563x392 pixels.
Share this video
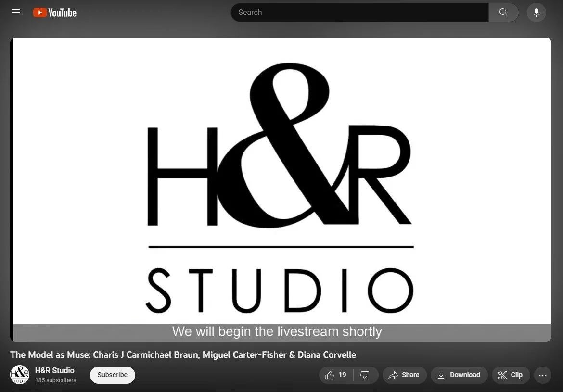pos(404,375)
